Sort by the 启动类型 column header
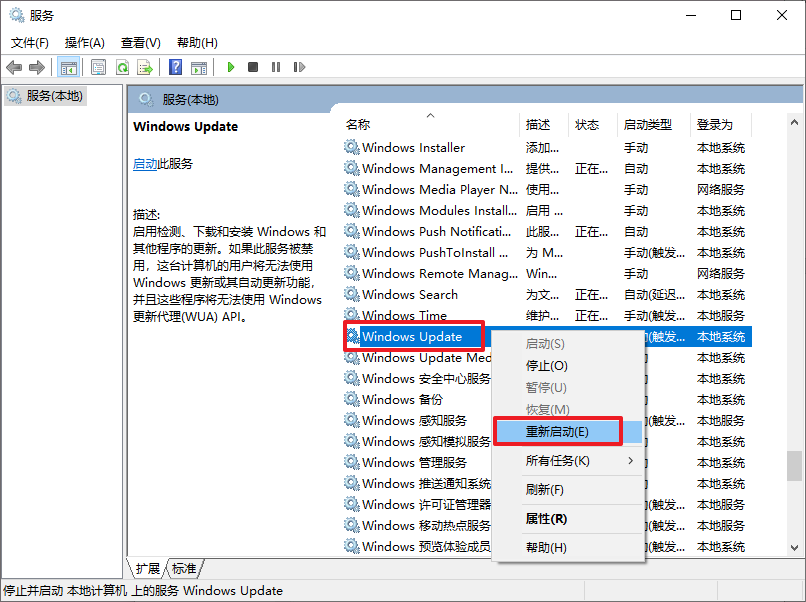This screenshot has width=806, height=602. pos(648,125)
